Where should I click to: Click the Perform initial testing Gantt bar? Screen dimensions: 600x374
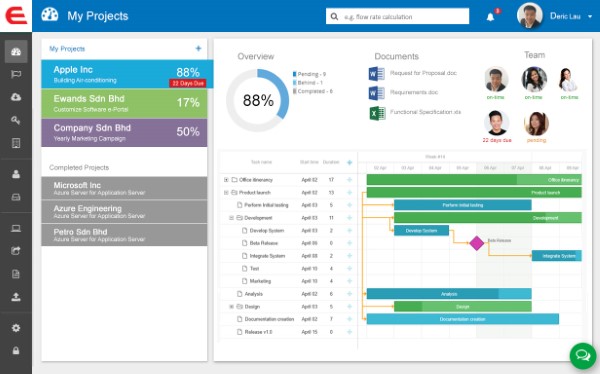(x=463, y=205)
